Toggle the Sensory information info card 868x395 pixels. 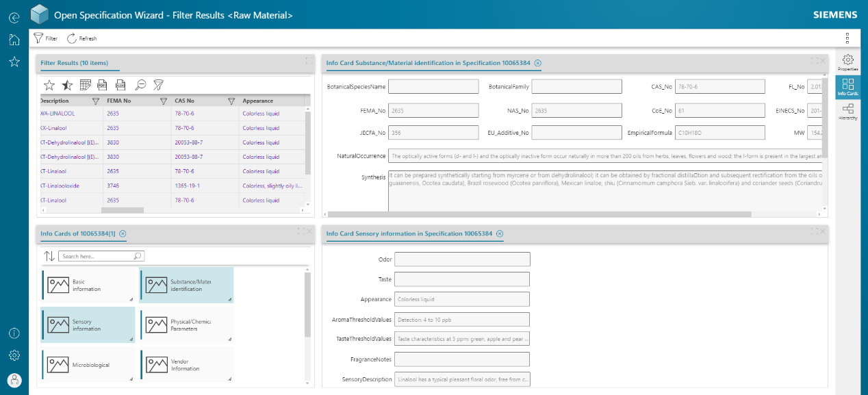click(x=88, y=324)
